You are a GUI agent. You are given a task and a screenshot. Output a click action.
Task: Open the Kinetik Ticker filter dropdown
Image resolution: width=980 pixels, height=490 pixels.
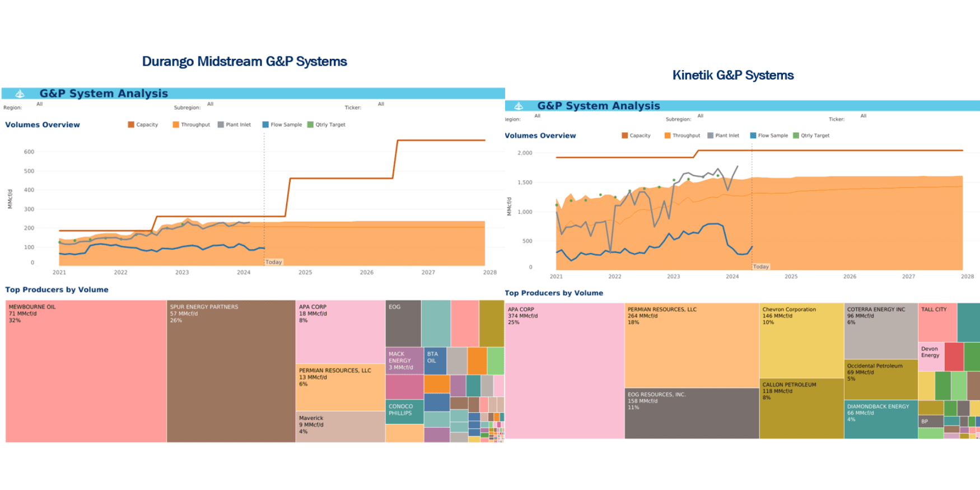[863, 116]
